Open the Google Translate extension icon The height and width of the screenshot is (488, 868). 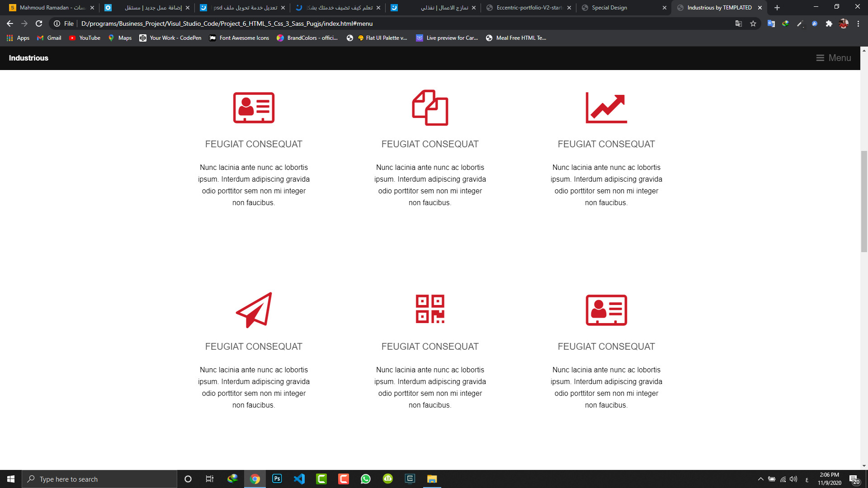point(771,23)
